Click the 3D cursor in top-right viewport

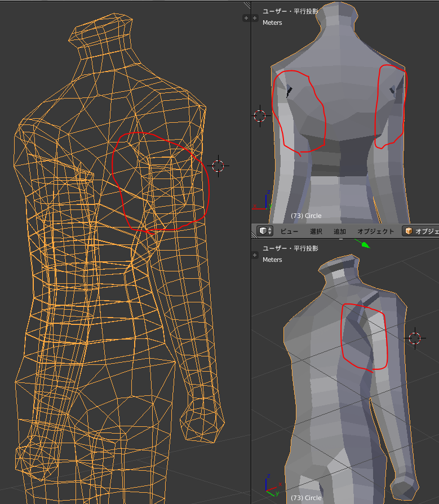tap(259, 116)
